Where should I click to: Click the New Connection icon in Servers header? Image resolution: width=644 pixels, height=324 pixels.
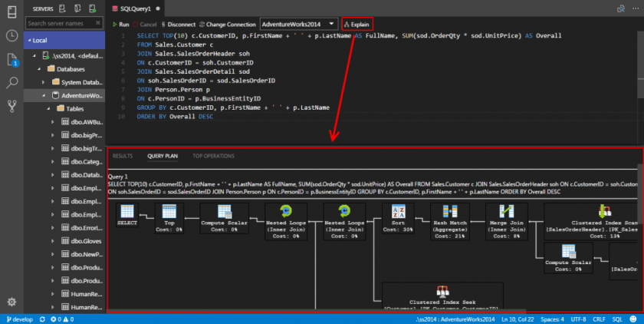(62, 8)
